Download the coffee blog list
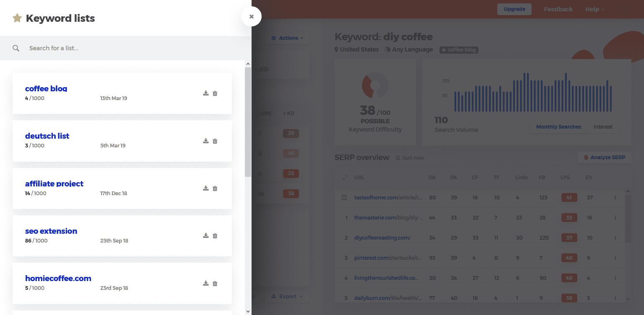This screenshot has width=644, height=315. [x=206, y=93]
